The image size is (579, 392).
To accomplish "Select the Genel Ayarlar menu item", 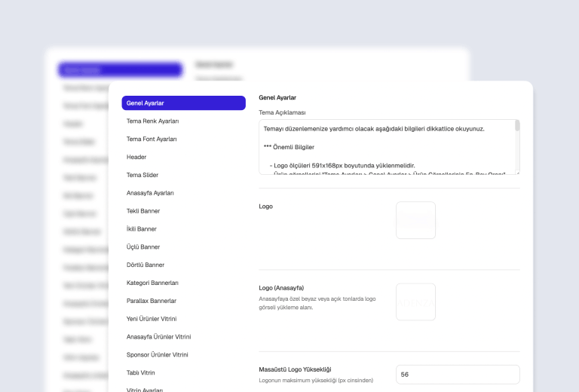I will (x=183, y=103).
